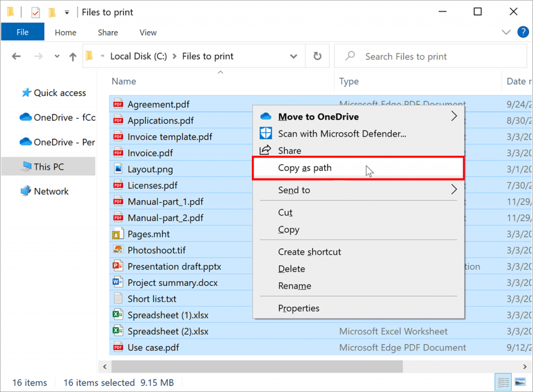Click the Up one level arrow
Screen dimensions: 533x392
tap(73, 57)
